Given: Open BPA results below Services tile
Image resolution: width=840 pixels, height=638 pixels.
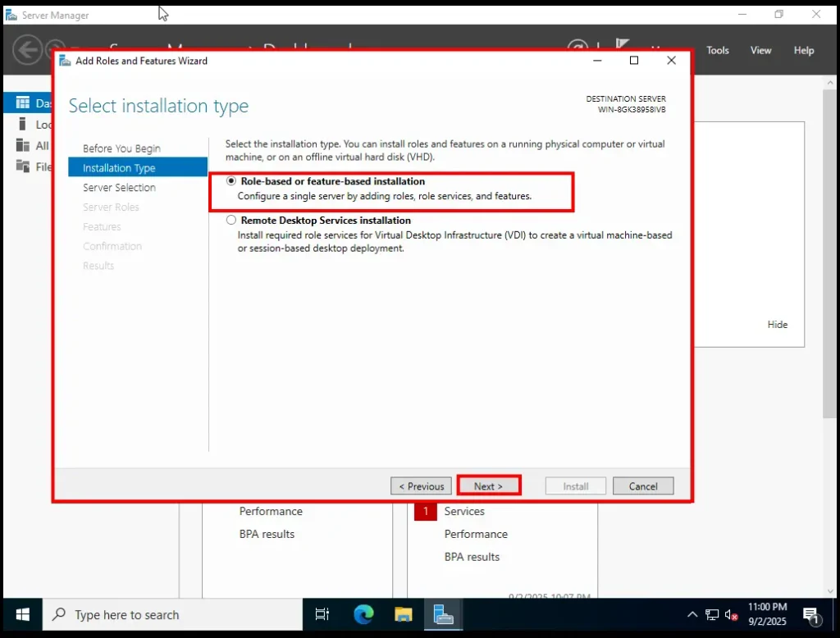Looking at the screenshot, I should (x=472, y=557).
